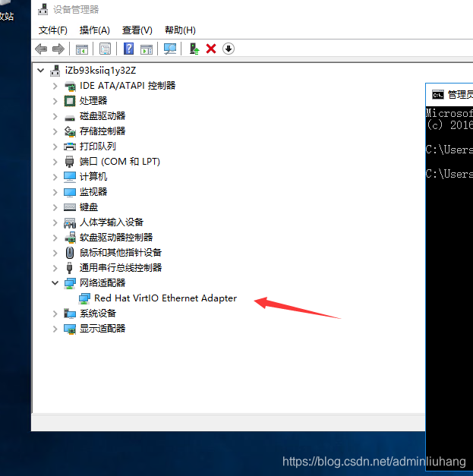The image size is (473, 476).
Task: Open the 操作(A) menu
Action: (94, 30)
